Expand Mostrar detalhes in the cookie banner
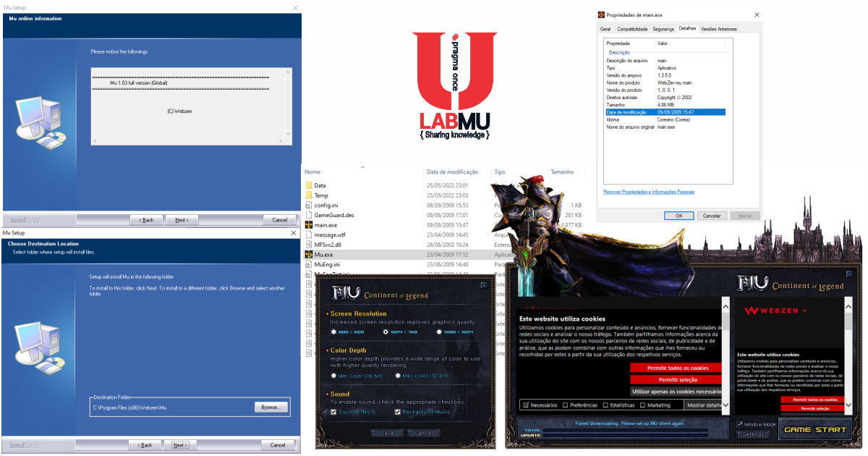The image size is (868, 456). click(702, 405)
